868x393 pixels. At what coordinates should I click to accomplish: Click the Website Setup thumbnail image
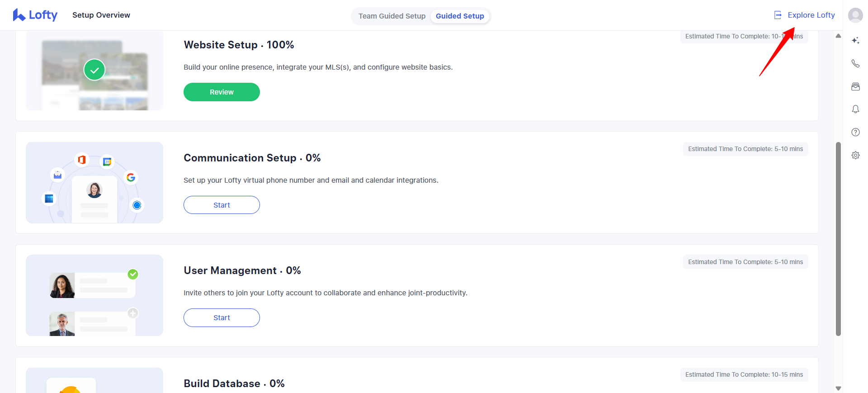[94, 71]
